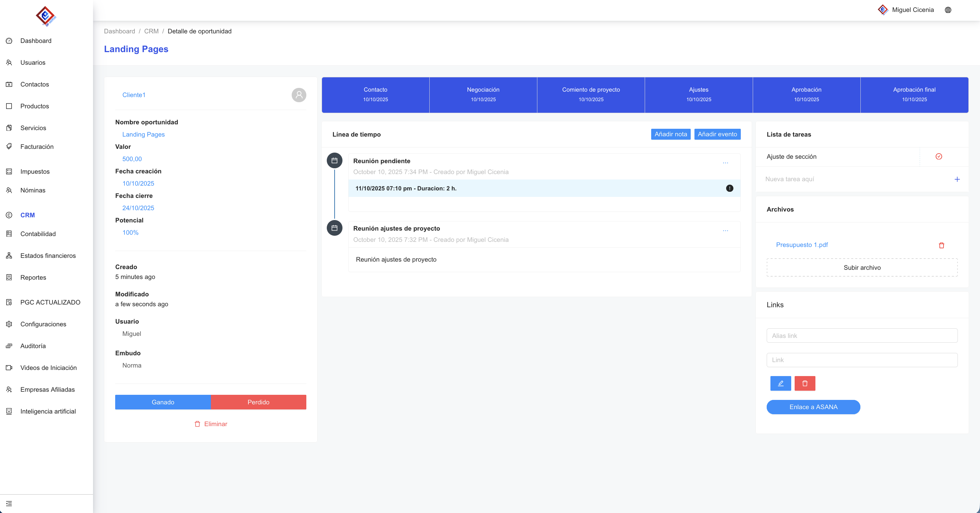
Task: Open Contabilidad in the sidebar
Action: 38,234
